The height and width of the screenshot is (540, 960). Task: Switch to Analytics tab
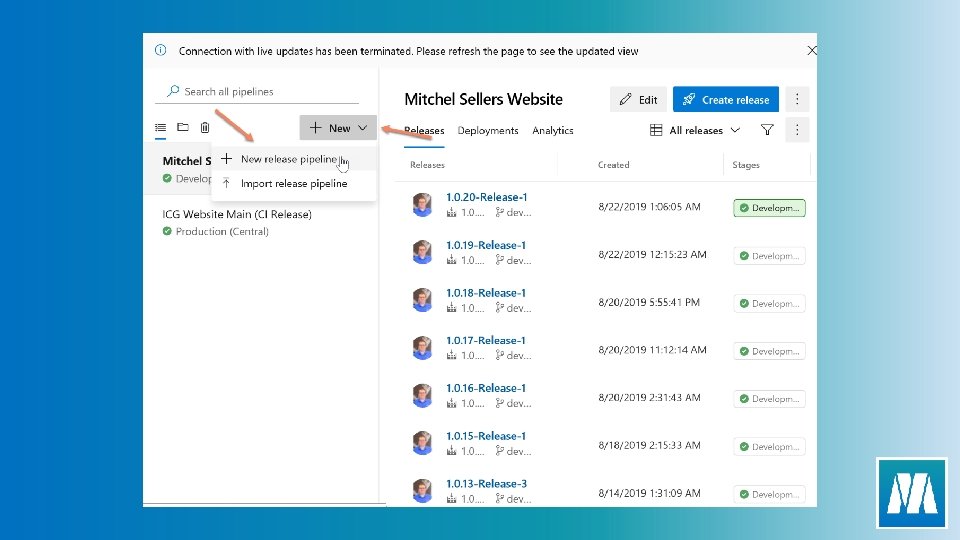[553, 130]
